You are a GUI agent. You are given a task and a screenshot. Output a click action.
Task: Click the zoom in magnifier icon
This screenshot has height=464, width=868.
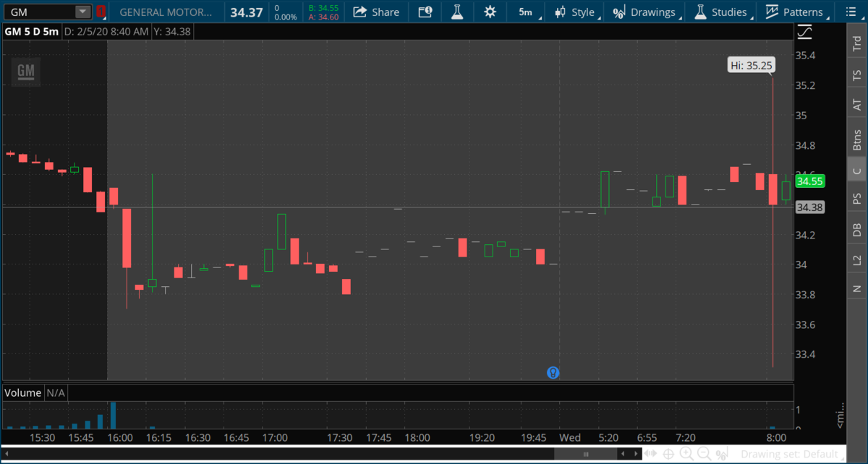(686, 454)
